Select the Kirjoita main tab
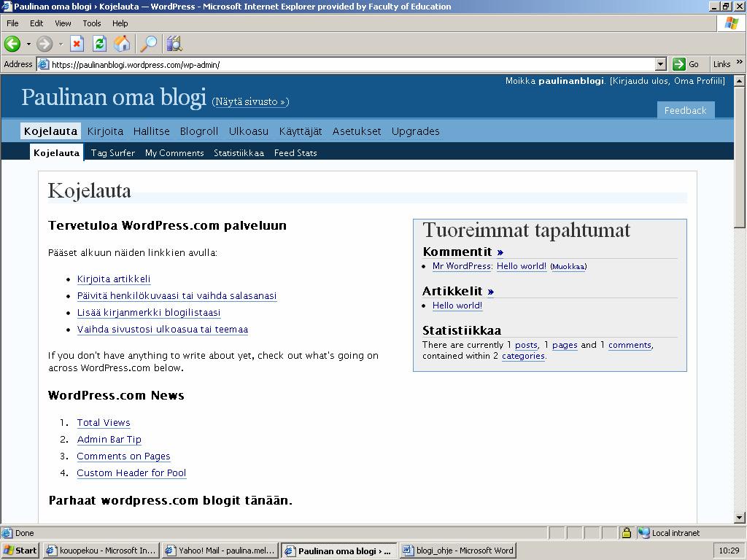The height and width of the screenshot is (560, 747). (105, 131)
